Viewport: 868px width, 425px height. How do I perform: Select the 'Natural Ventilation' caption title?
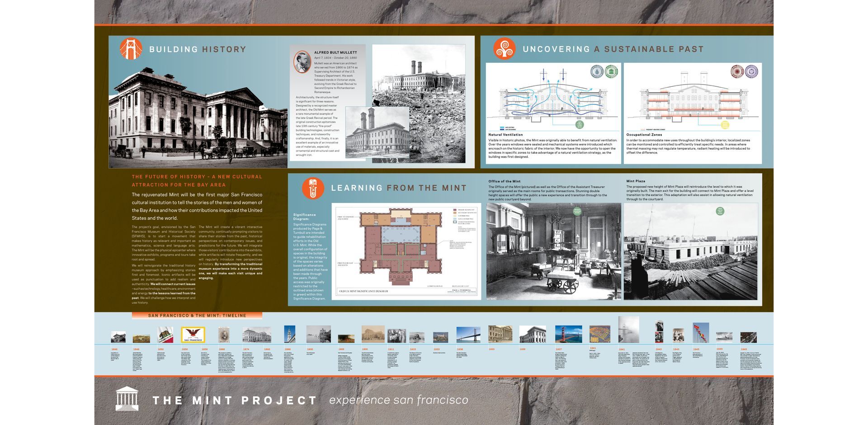505,135
